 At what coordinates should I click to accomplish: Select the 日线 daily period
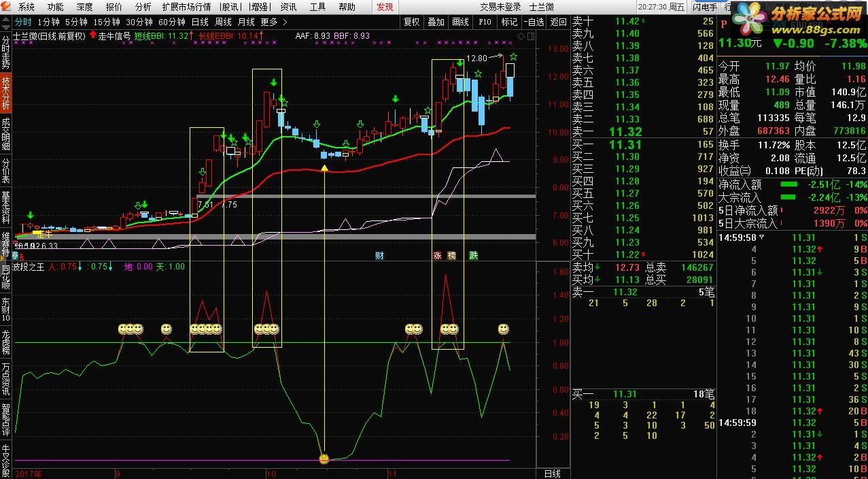click(200, 22)
